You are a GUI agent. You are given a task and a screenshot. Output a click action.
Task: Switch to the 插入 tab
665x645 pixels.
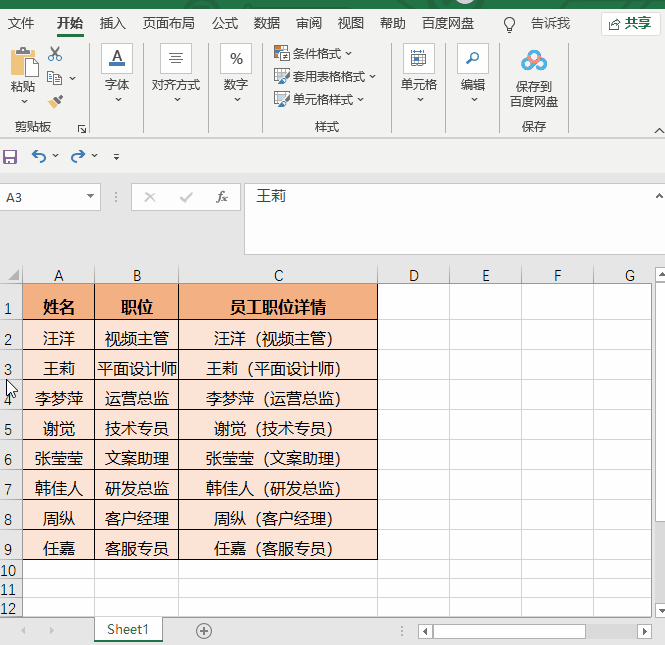tap(112, 23)
